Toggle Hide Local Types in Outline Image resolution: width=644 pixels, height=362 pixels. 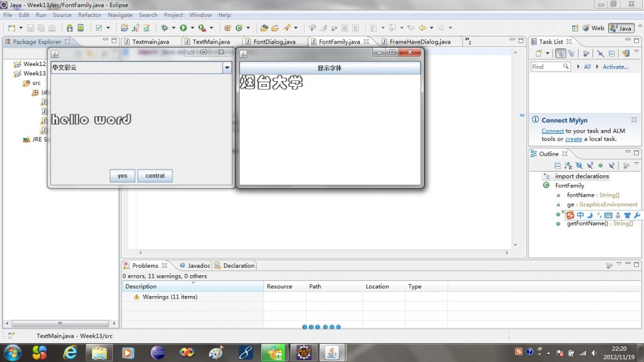click(611, 165)
